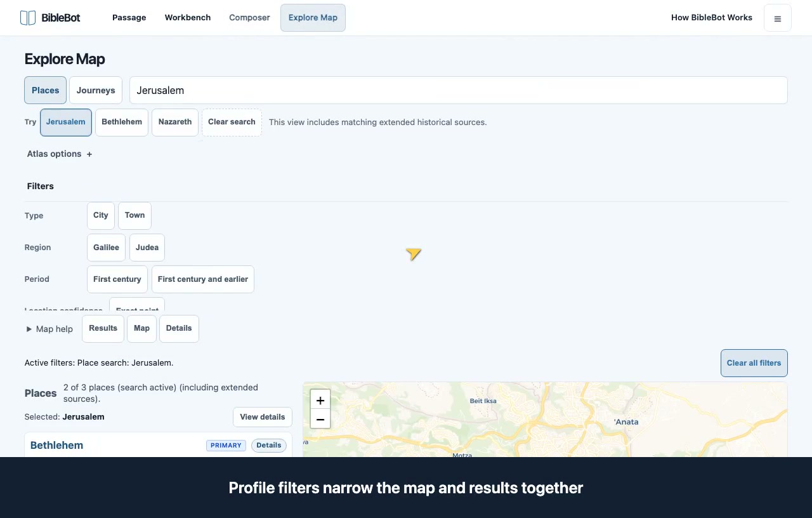Switch to Places search mode

[x=46, y=90]
